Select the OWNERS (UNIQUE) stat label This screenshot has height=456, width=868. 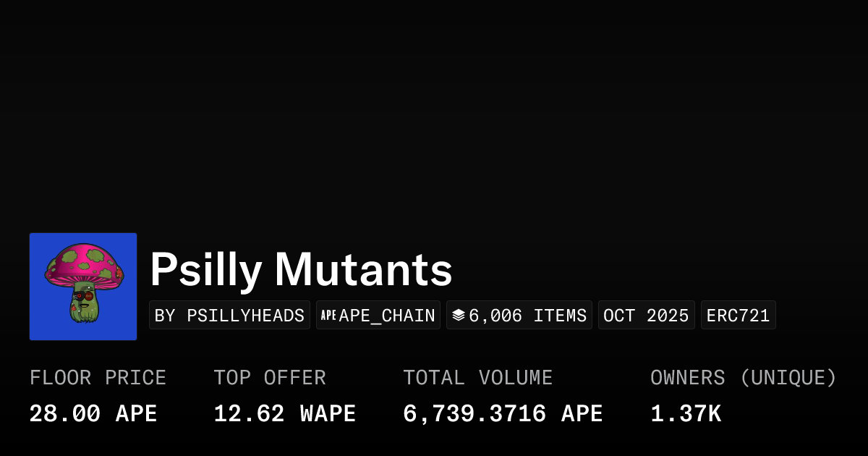(743, 378)
